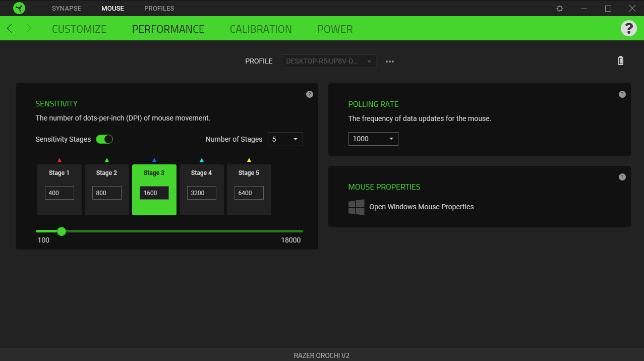
Task: Open help with the question mark icon
Action: point(628,28)
